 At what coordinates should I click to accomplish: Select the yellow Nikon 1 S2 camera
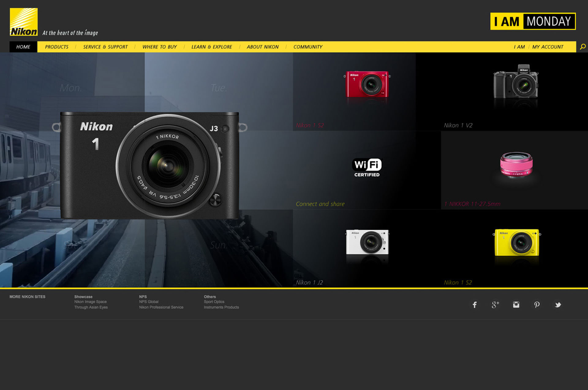click(x=517, y=243)
